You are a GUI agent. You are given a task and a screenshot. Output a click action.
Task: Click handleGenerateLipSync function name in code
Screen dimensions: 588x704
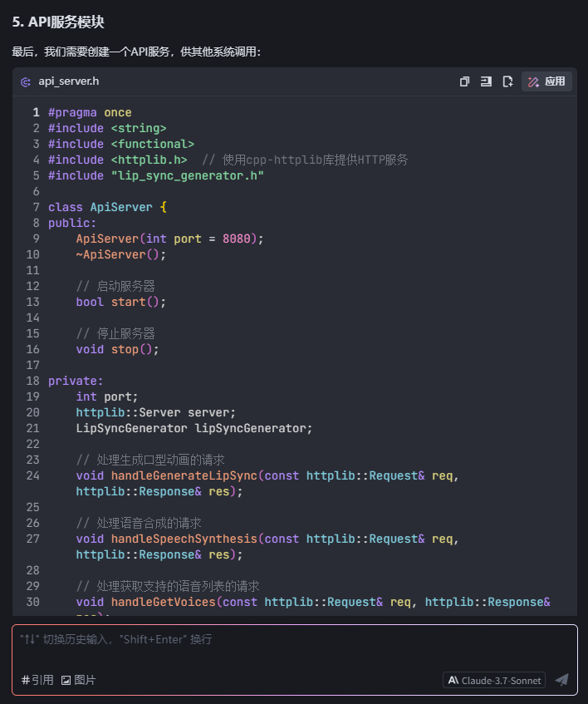pyautogui.click(x=184, y=475)
